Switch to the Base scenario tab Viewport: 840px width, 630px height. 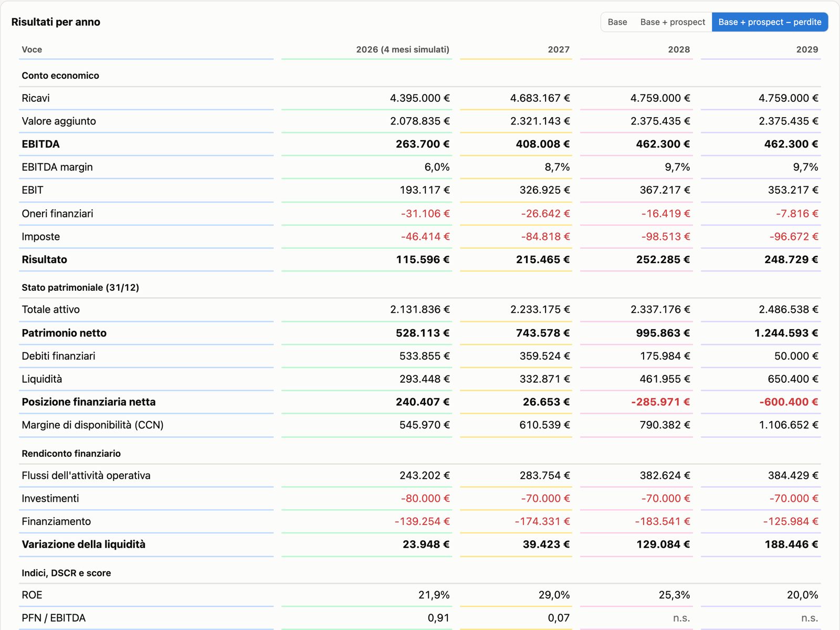pos(617,22)
